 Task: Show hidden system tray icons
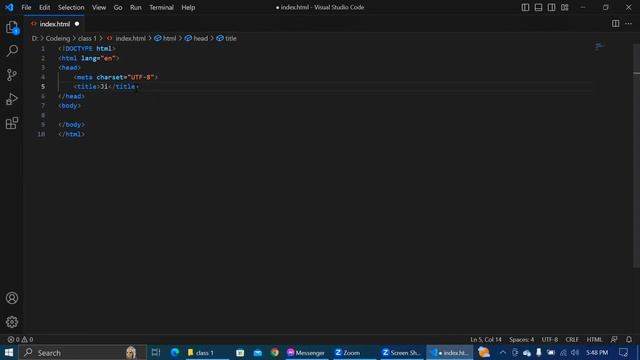[x=503, y=353]
